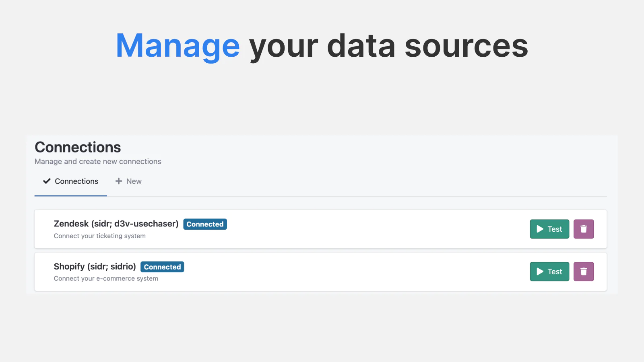Select the Zendesk (sidr; d3v-usechaser) title
Viewport: 644px width, 362px height.
(x=116, y=224)
